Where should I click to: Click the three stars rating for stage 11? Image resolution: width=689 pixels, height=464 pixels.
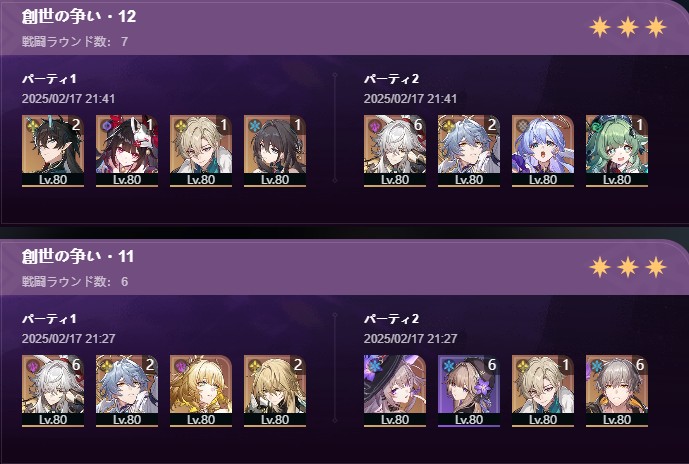coord(627,267)
